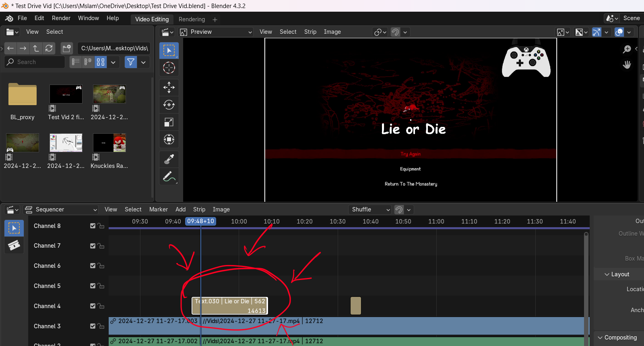Click the 09:48+10 playhead frame indicator
Viewport: 644px width, 346px height.
pyautogui.click(x=200, y=221)
